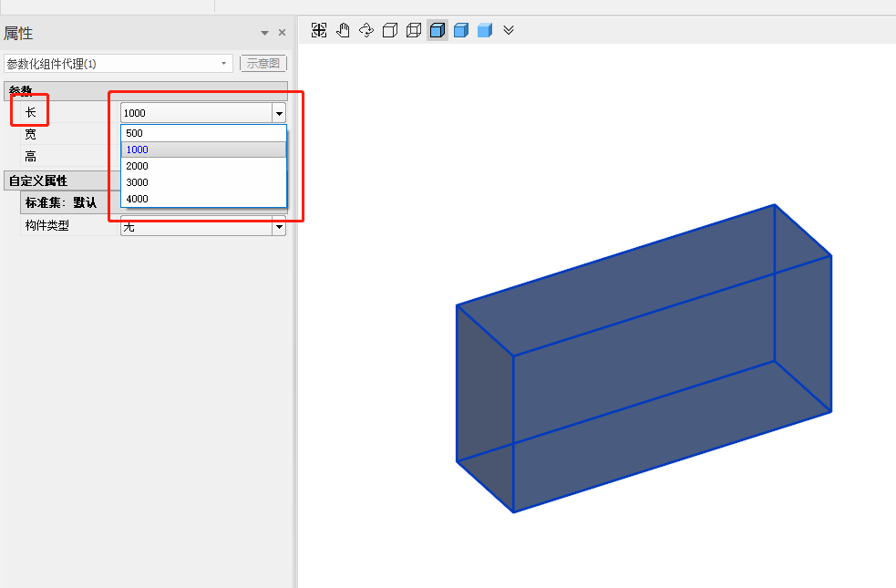Choose the blue shaded cube display style
Viewport: 896px width, 588px height.
[x=461, y=30]
